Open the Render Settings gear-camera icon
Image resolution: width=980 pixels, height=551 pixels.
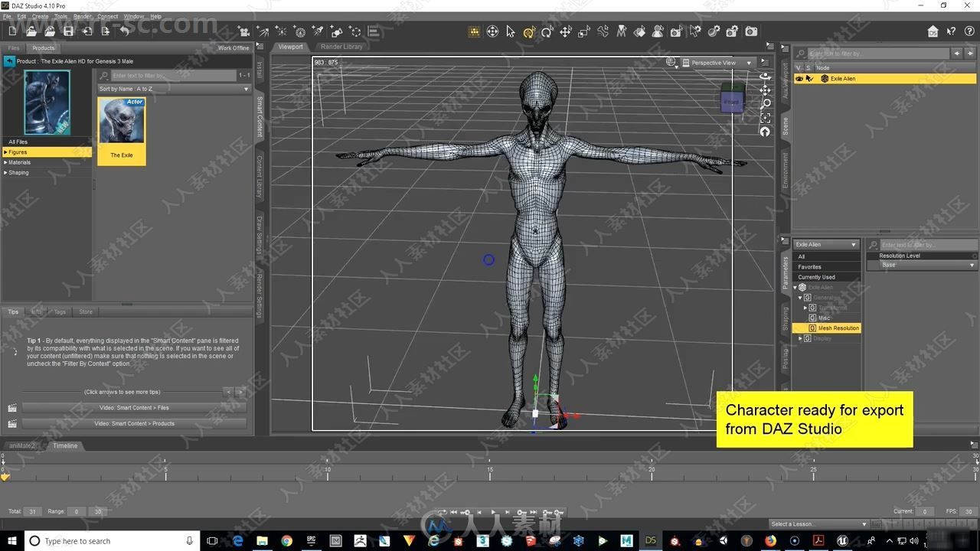tap(733, 31)
